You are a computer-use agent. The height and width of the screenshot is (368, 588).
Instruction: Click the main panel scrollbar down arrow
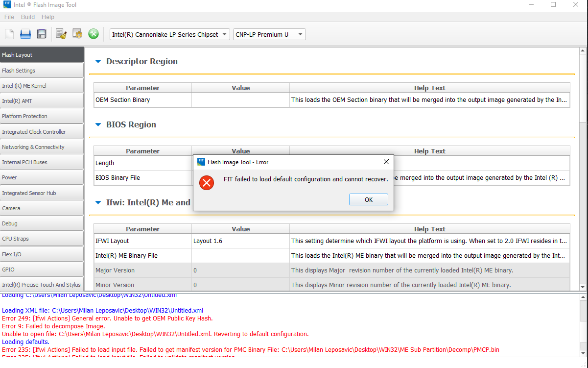click(583, 287)
